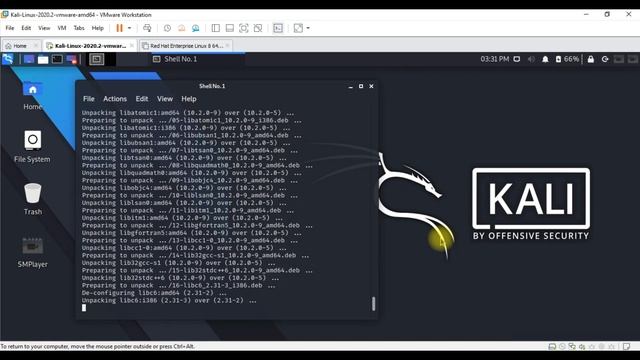Open the VMware View menu
The width and height of the screenshot is (640, 360).
[44, 28]
